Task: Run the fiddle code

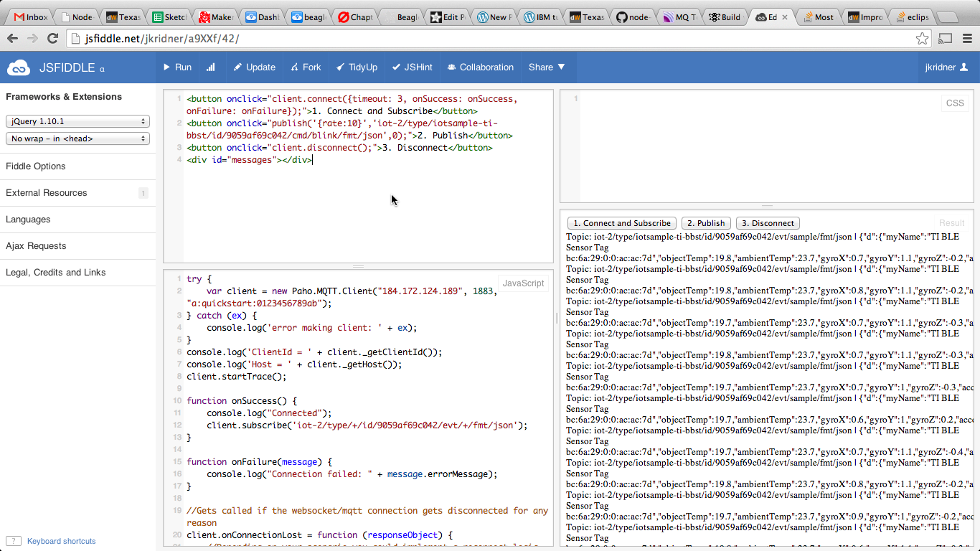Action: click(x=176, y=67)
